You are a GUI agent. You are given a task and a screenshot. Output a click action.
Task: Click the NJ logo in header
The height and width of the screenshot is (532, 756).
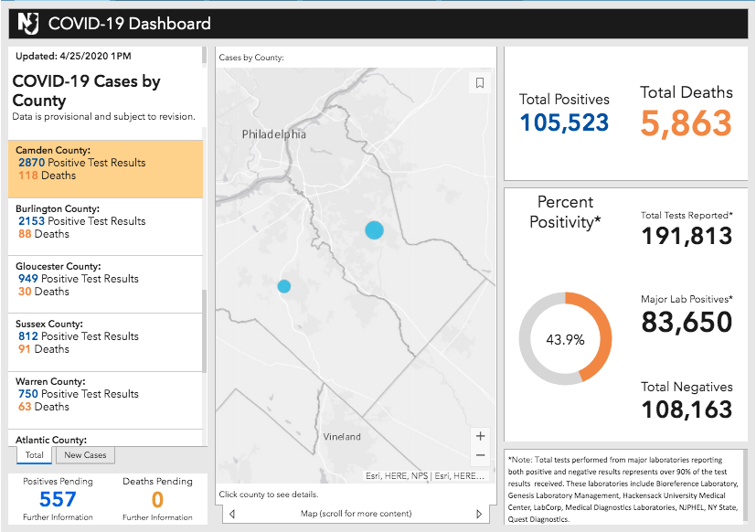(x=27, y=24)
